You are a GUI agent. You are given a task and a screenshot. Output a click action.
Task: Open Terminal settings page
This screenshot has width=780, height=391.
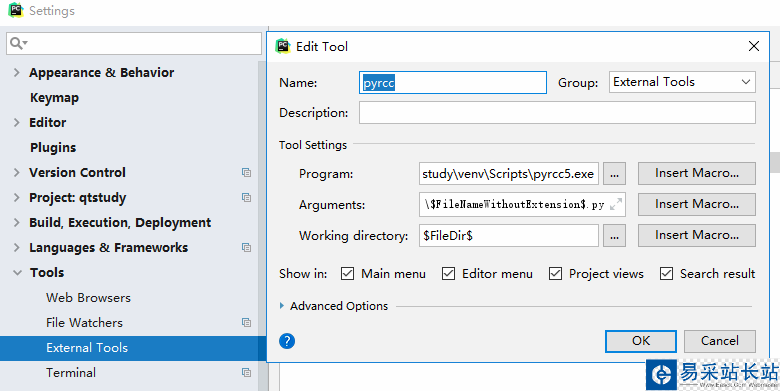[71, 373]
